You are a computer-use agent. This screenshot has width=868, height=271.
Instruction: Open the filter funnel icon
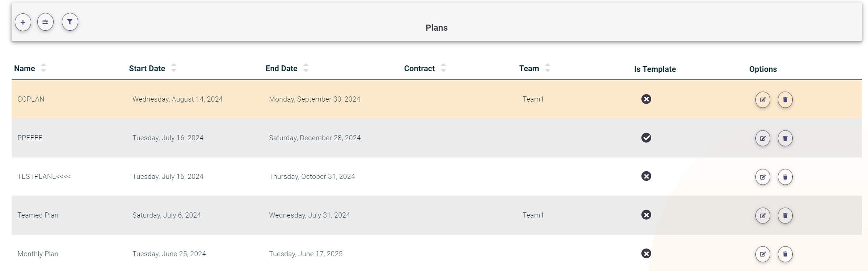70,22
